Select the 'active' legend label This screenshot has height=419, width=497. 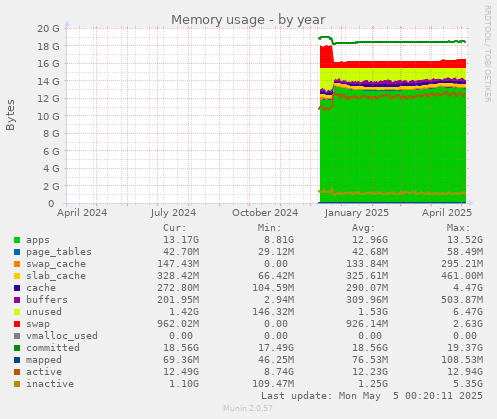pos(44,372)
